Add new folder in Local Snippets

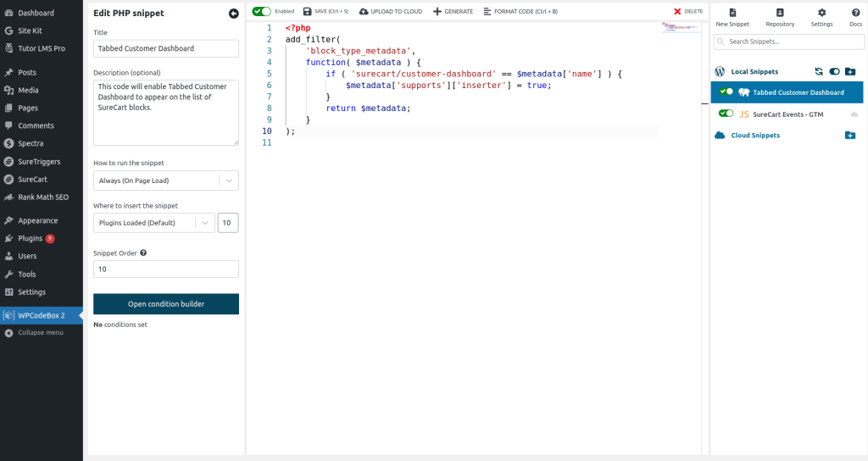pyautogui.click(x=850, y=72)
